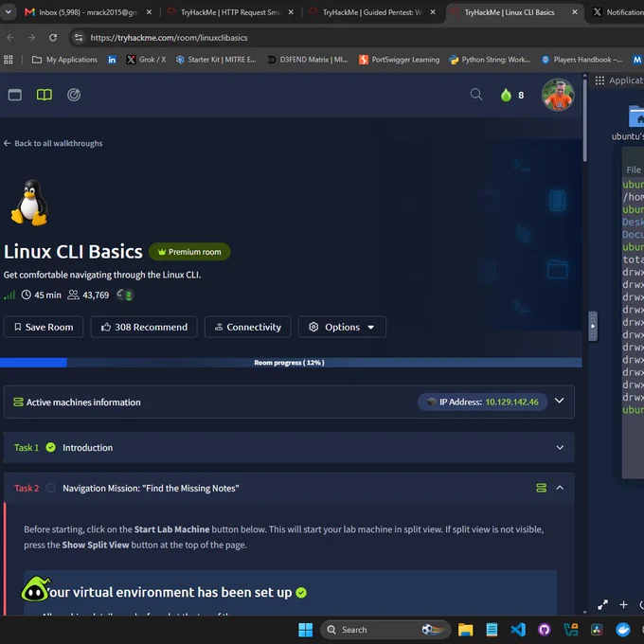Open the Applications menu in the lab machine

pos(619,80)
